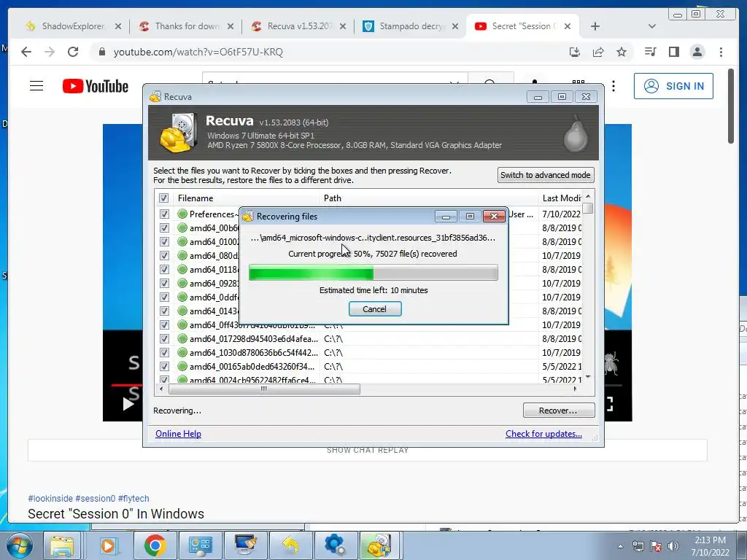747x560 pixels.
Task: Click the address bar URL
Action: [x=198, y=52]
